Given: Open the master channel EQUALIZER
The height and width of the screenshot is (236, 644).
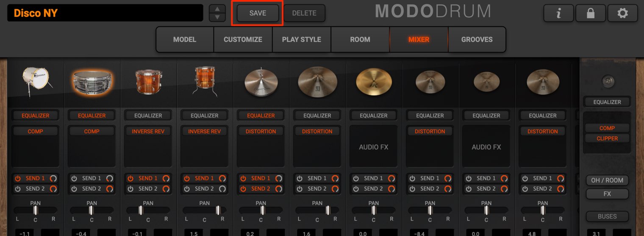Looking at the screenshot, I should pos(607,102).
